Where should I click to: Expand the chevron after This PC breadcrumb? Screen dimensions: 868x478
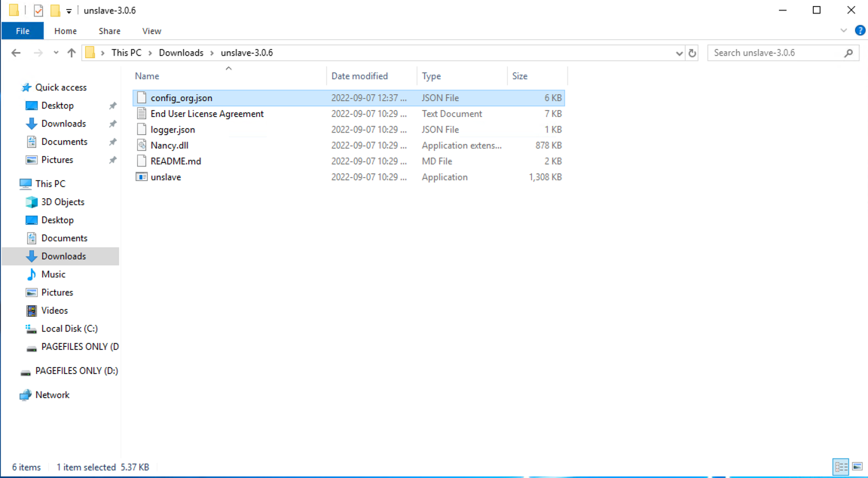pyautogui.click(x=150, y=54)
